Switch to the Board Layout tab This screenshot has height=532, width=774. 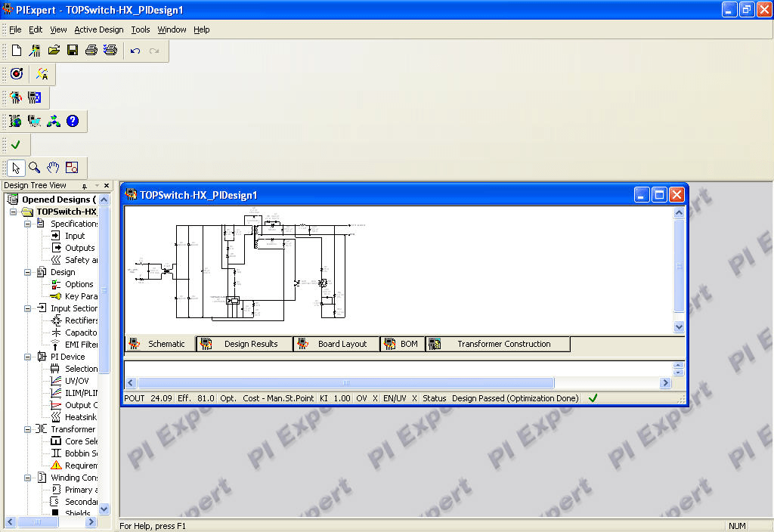(336, 344)
